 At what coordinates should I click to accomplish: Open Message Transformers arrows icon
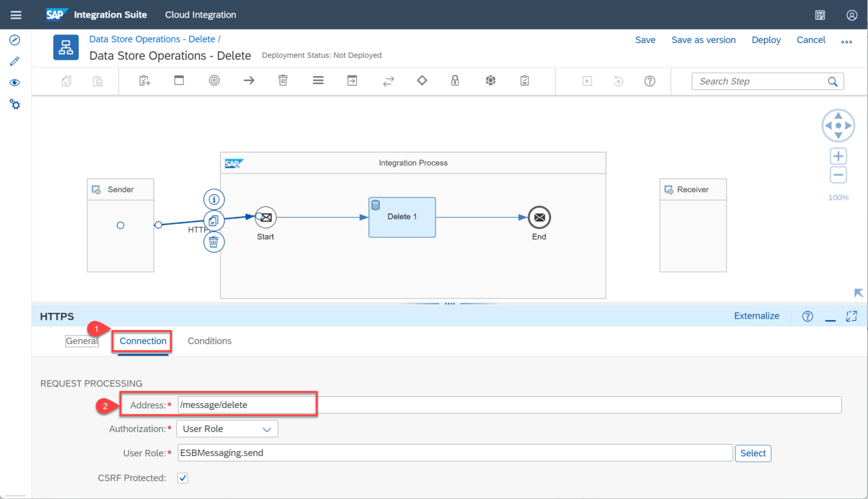[x=388, y=81]
